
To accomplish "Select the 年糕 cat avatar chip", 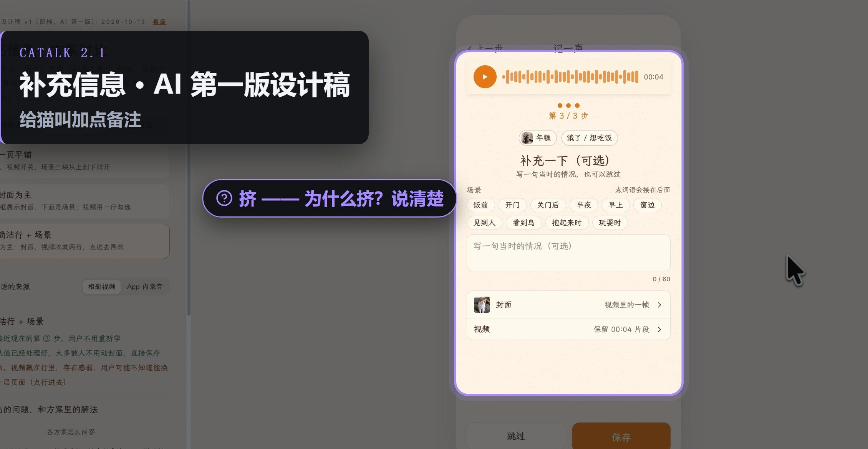I will point(538,138).
